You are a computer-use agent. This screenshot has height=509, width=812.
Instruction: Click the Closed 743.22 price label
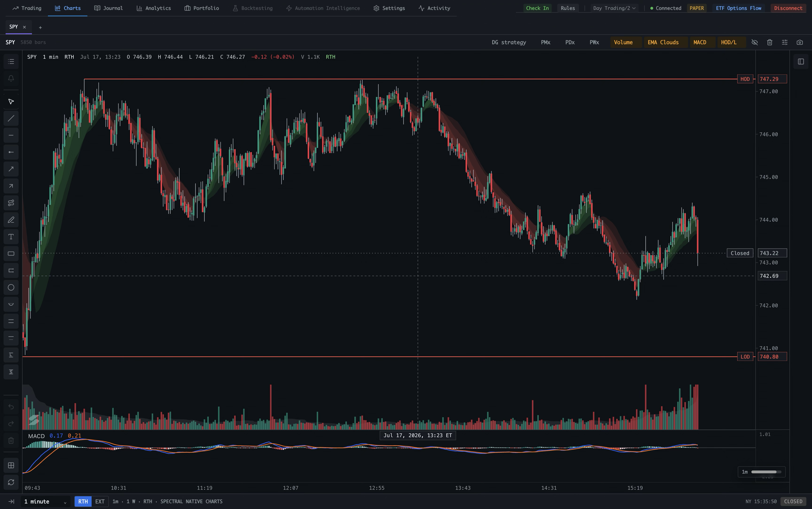tap(772, 253)
